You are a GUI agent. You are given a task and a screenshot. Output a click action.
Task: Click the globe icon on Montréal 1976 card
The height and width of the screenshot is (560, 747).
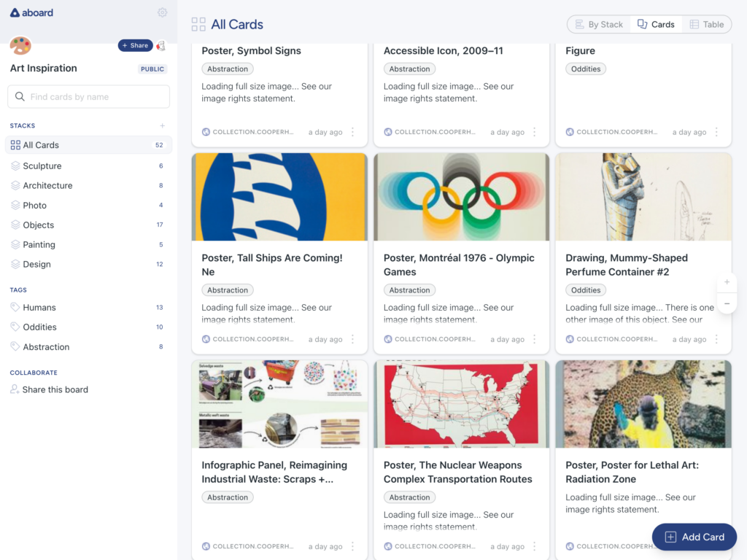click(388, 339)
